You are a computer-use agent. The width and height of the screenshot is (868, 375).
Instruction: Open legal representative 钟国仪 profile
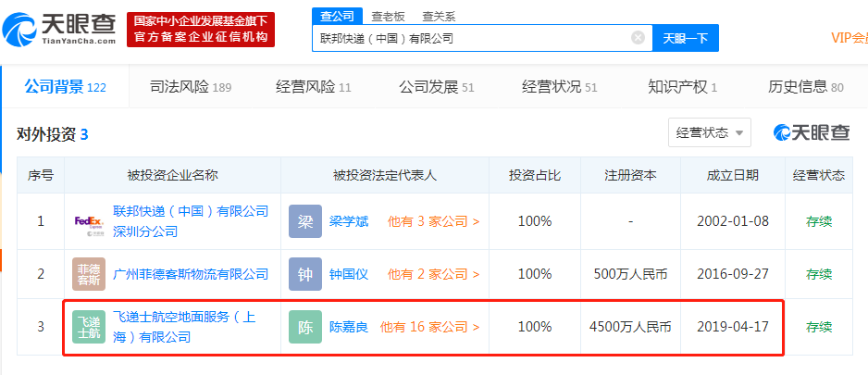349,274
